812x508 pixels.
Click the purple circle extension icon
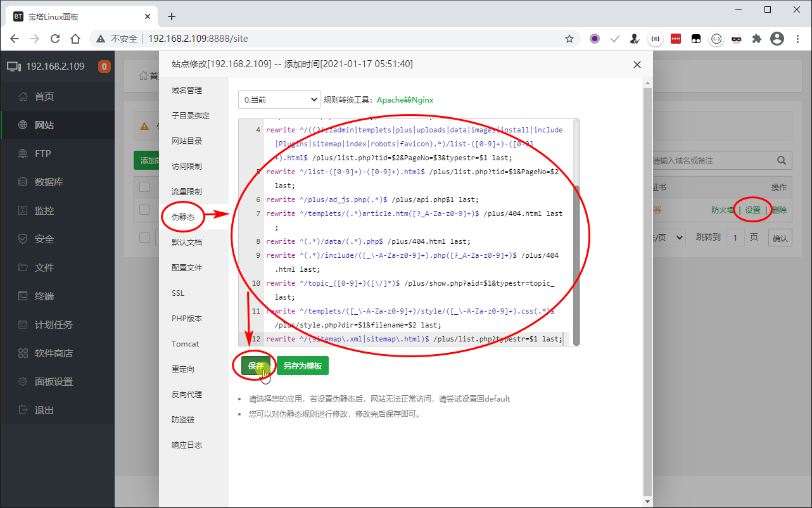(x=594, y=39)
